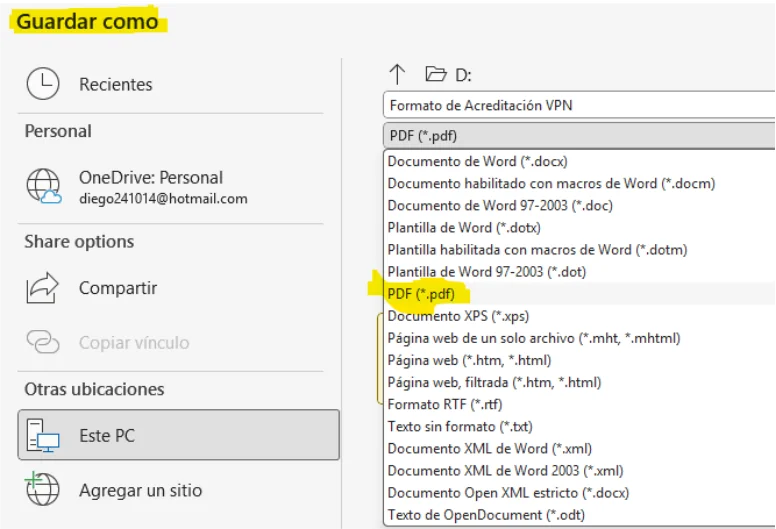The width and height of the screenshot is (776, 529).
Task: Pick Plantilla de Word 97-2003 (*.dot)
Action: [580, 272]
